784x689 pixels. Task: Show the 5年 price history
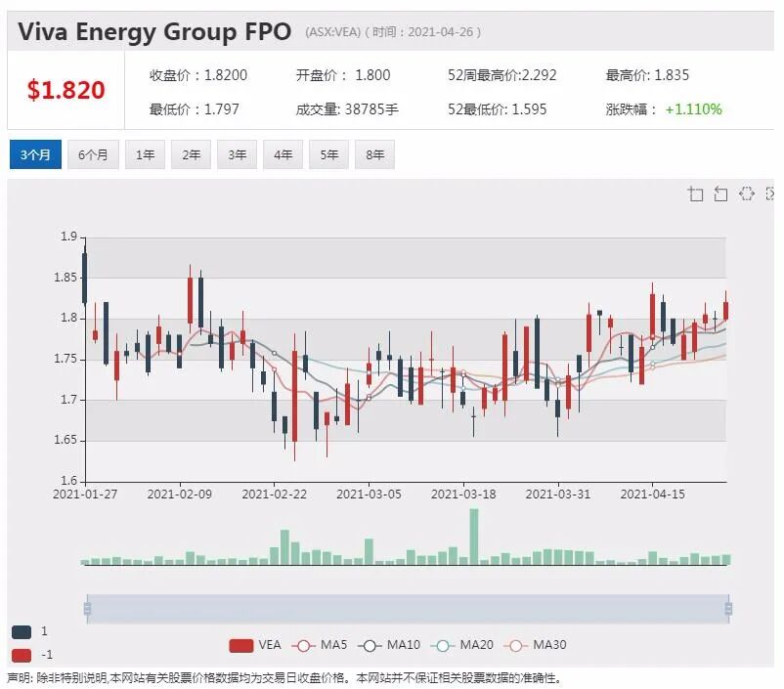point(329,154)
